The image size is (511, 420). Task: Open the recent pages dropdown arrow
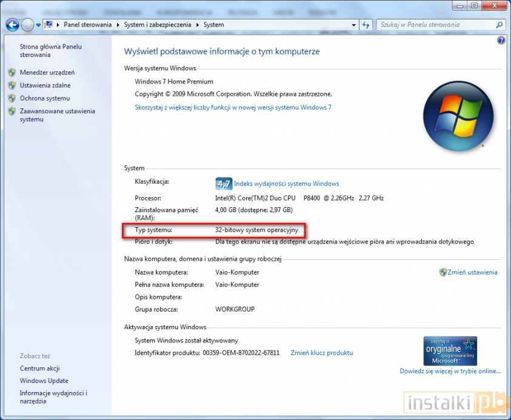pos(39,25)
